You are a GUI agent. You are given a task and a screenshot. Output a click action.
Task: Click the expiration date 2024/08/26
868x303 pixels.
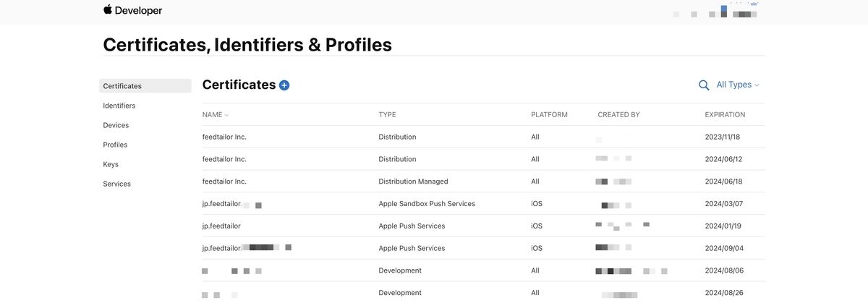tap(723, 293)
